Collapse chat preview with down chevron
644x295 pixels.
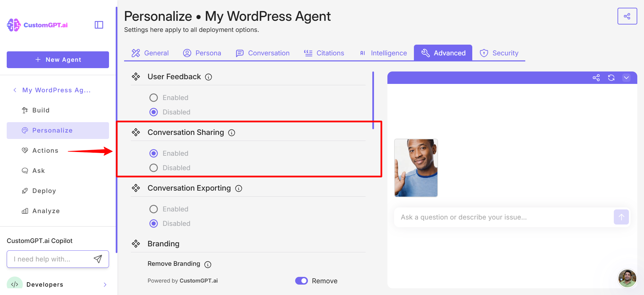click(626, 78)
